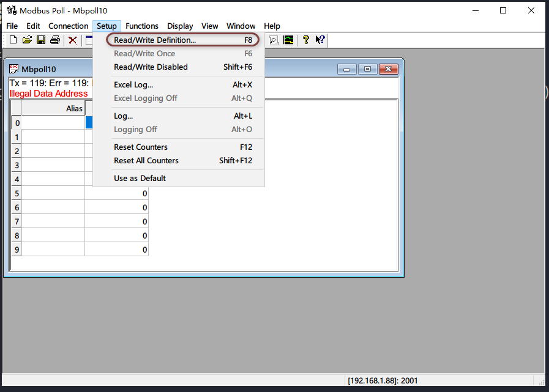Save with the floppy disk toolbar icon
The width and height of the screenshot is (549, 392).
[41, 40]
